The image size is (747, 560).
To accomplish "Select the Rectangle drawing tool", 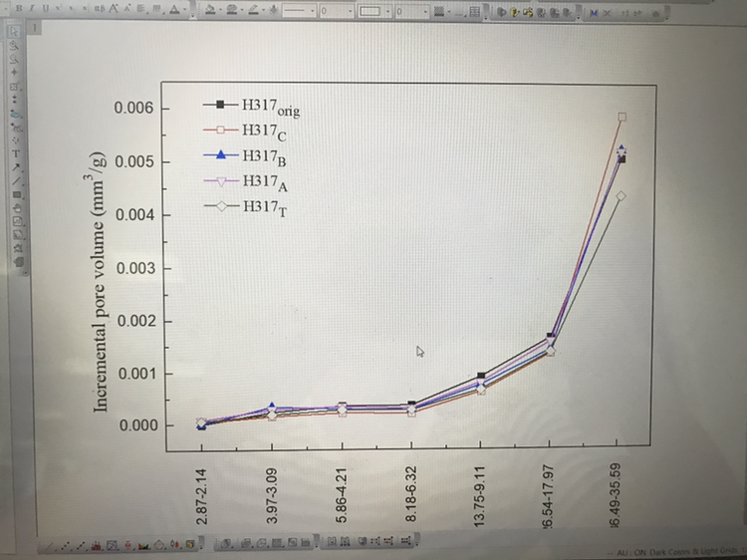I will point(17,194).
